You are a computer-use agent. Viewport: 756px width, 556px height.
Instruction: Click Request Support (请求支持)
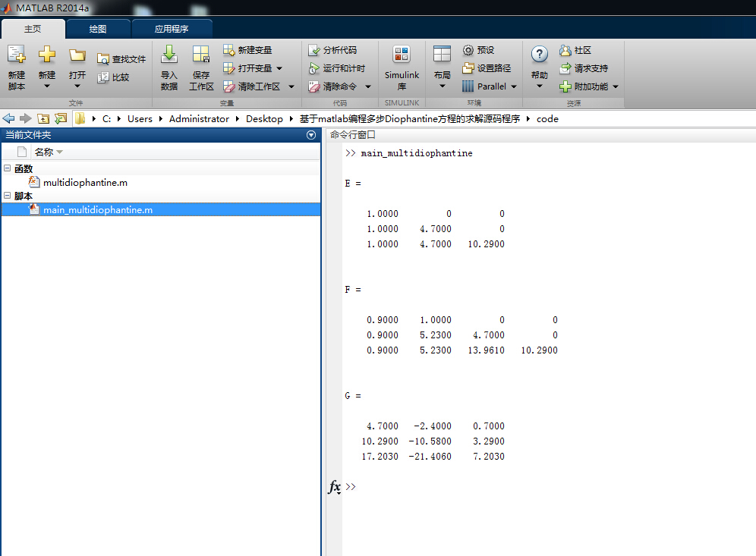584,68
